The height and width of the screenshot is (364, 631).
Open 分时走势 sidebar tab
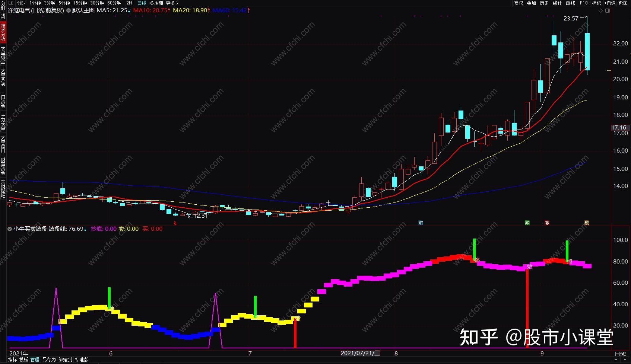point(3,10)
